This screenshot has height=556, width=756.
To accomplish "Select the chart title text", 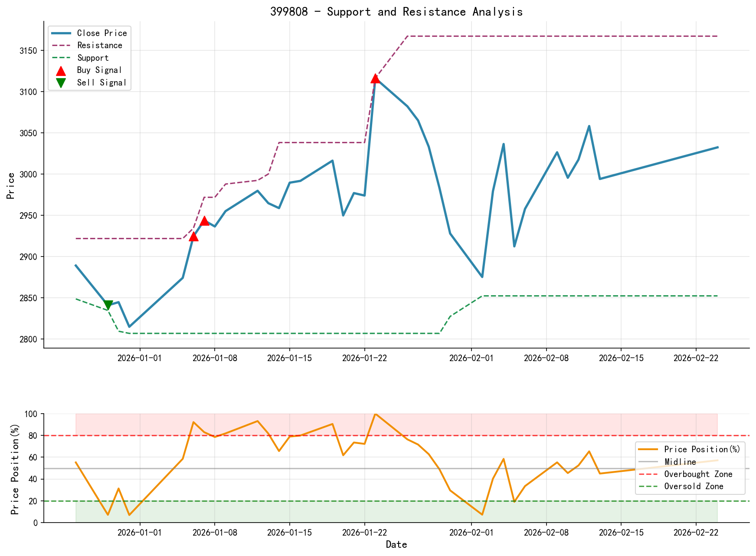I will 397,12.
